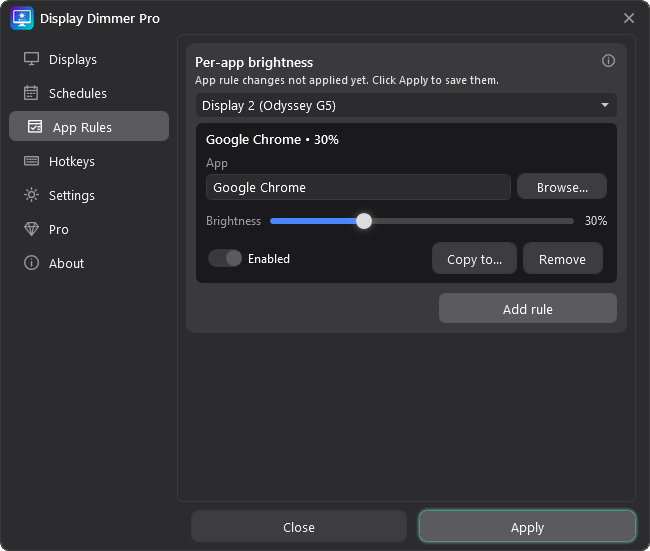Click the Pro diamond icon

[x=32, y=229]
